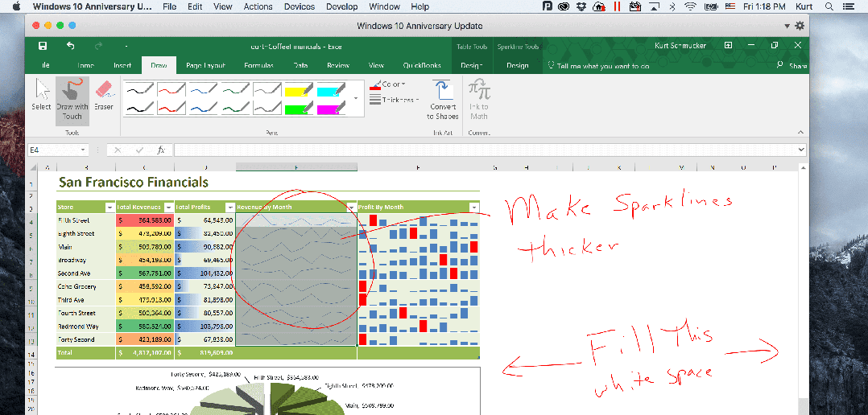This screenshot has width=868, height=415.
Task: Open macOS Notification Center icon
Action: coord(848,6)
